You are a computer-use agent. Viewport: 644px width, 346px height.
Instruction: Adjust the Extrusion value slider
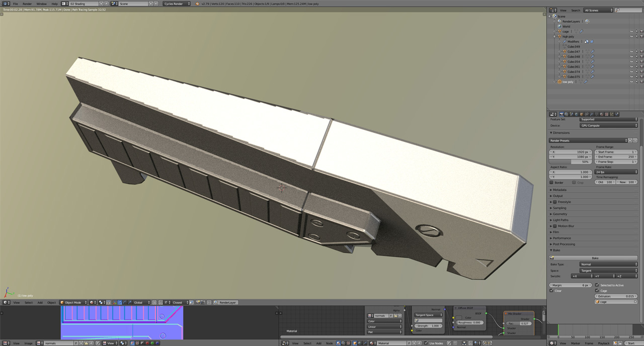pyautogui.click(x=615, y=296)
